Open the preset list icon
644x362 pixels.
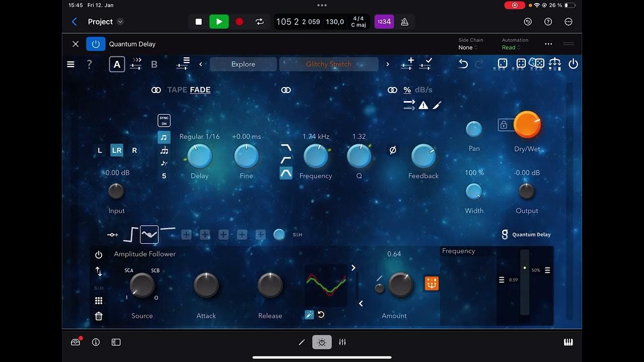(x=183, y=63)
